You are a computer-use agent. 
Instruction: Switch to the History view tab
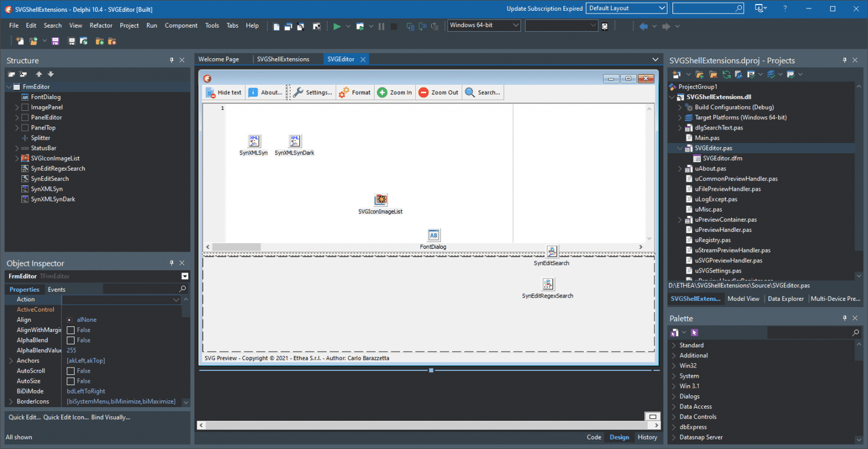648,437
